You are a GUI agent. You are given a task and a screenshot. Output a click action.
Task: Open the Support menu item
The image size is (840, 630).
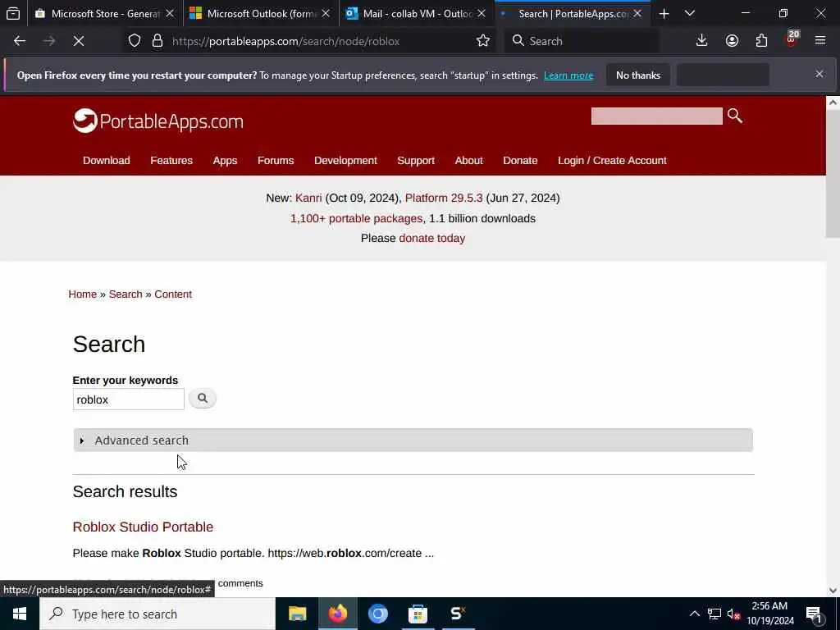click(416, 161)
